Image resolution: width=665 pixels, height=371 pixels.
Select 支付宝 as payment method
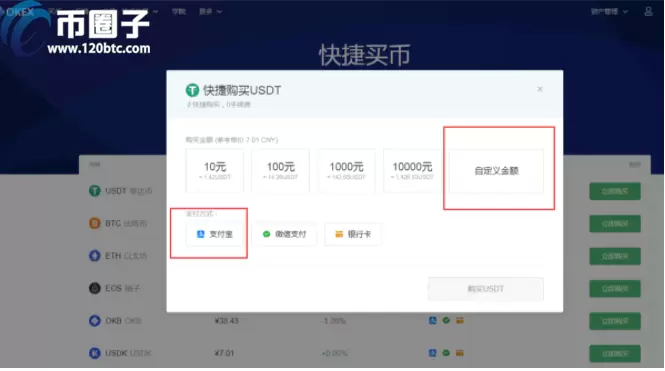(215, 234)
